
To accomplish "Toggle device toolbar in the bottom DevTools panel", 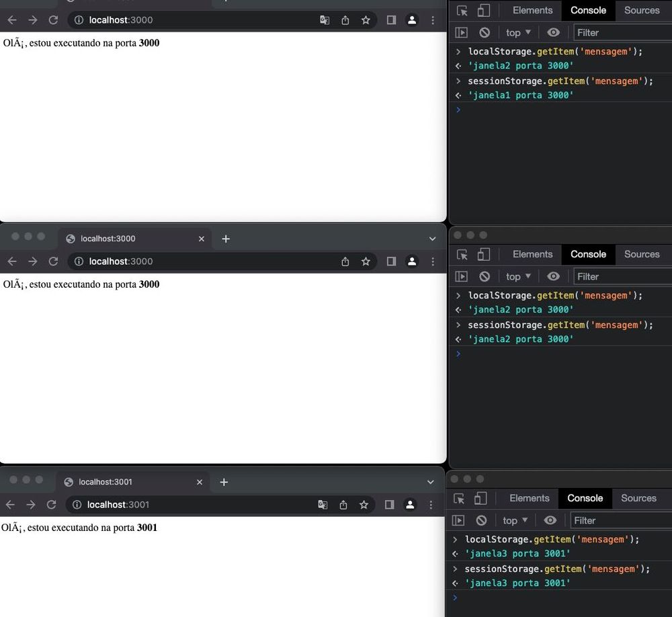I will pyautogui.click(x=480, y=499).
